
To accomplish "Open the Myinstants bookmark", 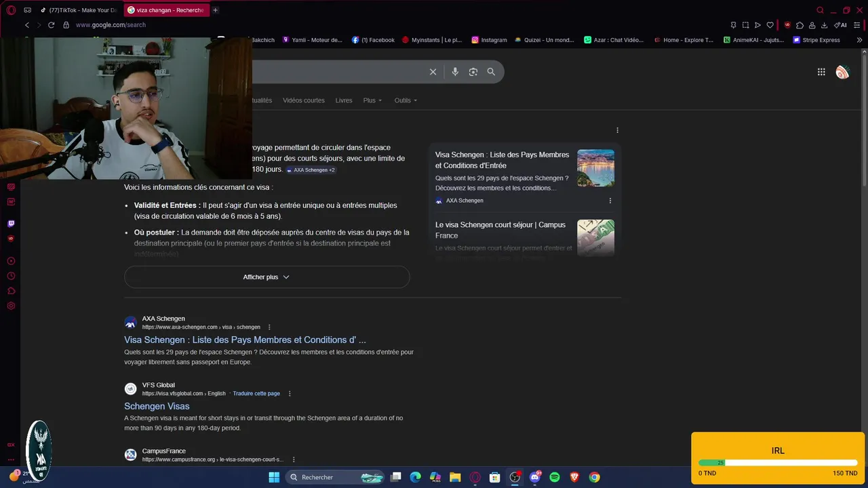I will [x=432, y=40].
